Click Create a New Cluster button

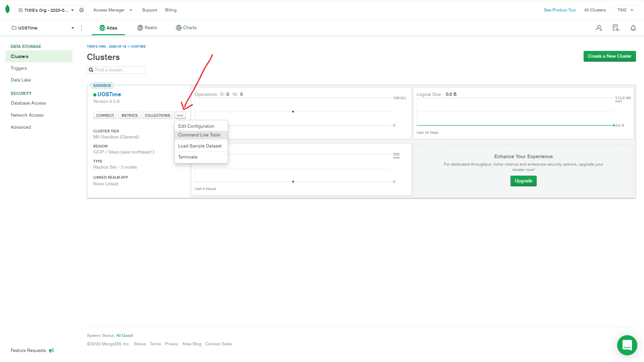point(609,56)
